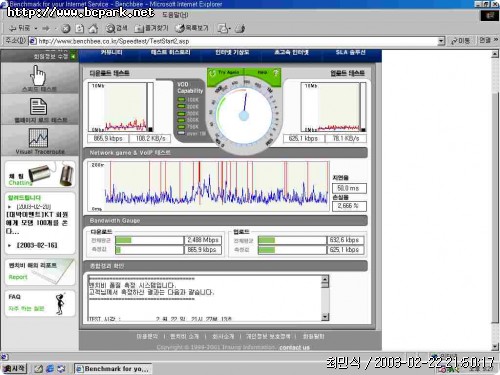The height and width of the screenshot is (375, 500).
Task: Click the 이용문의 footer link
Action: pos(147,336)
